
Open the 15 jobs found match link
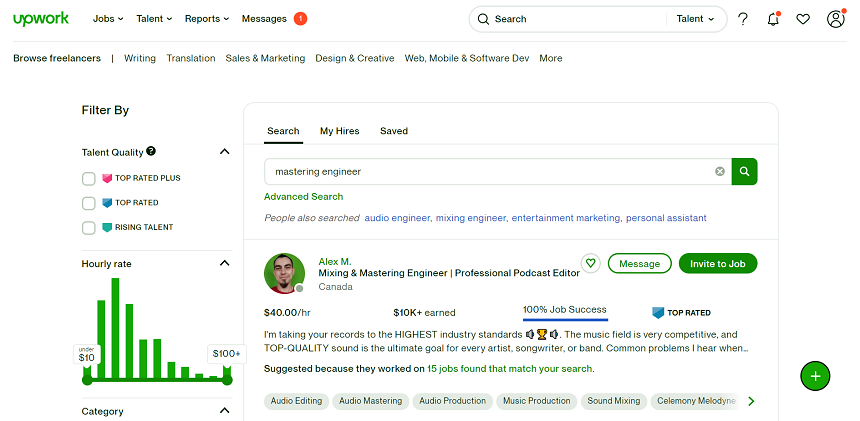pos(510,369)
